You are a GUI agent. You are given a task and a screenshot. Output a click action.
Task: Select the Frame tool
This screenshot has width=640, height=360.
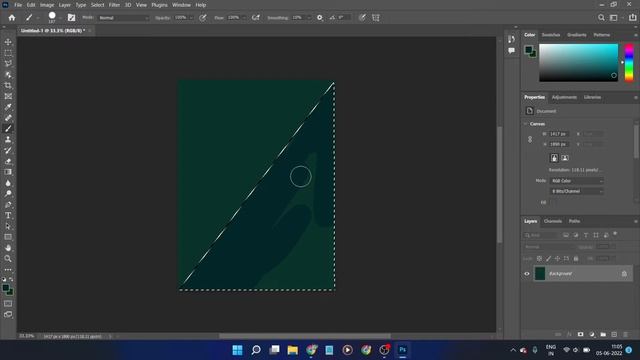(x=8, y=96)
